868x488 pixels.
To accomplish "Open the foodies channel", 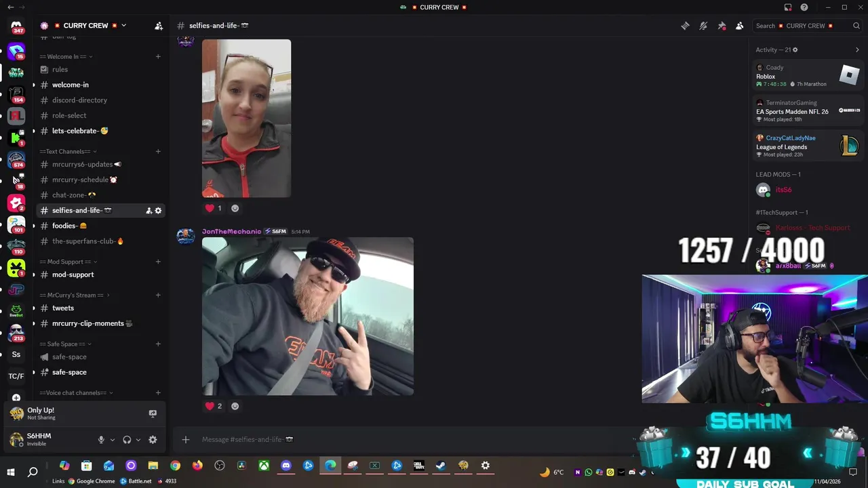I will (101, 226).
